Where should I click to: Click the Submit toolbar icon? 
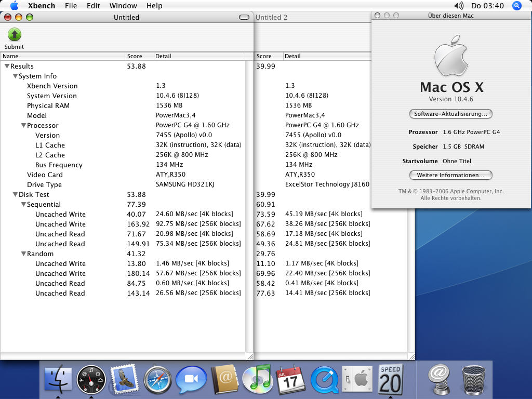(x=15, y=35)
